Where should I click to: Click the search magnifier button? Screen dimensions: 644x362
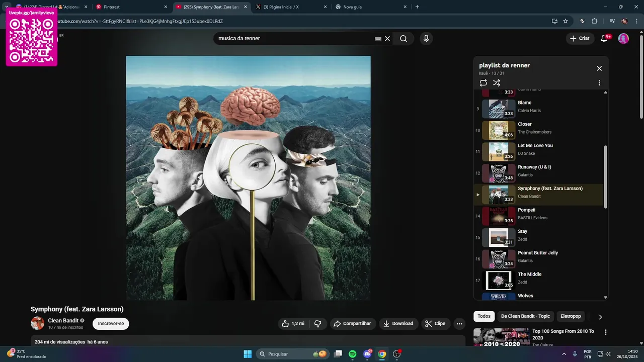(404, 38)
